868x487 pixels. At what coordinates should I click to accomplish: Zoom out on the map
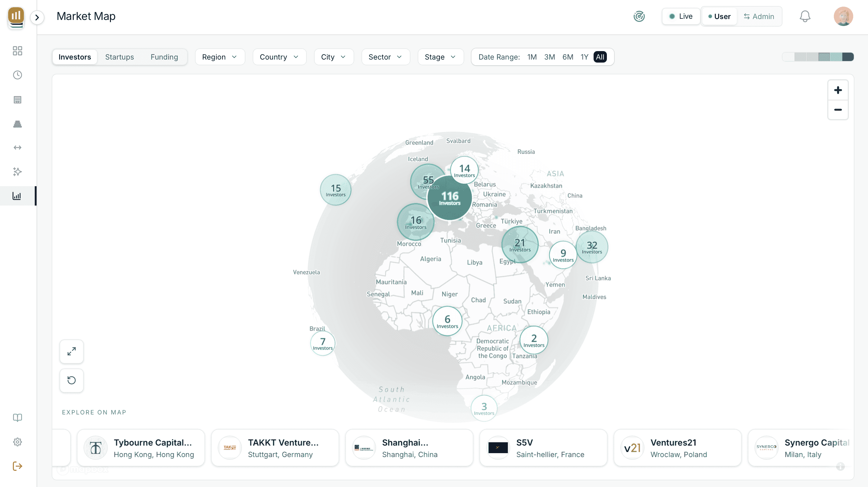click(838, 109)
